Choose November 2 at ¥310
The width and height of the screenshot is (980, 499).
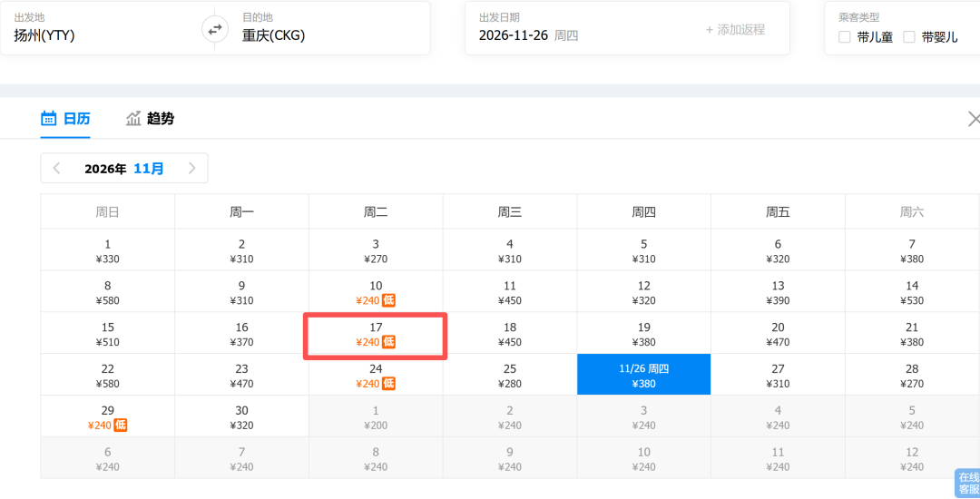coord(242,249)
